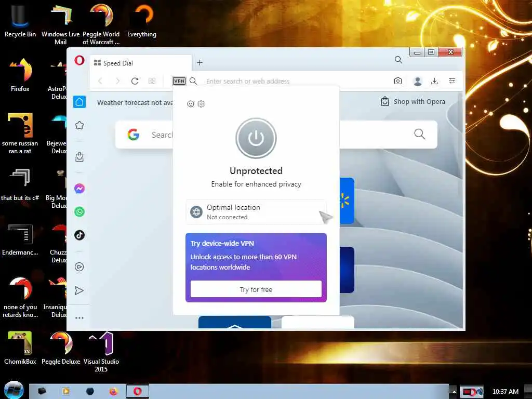Open Windows Live Mail desktop icon

tap(60, 24)
